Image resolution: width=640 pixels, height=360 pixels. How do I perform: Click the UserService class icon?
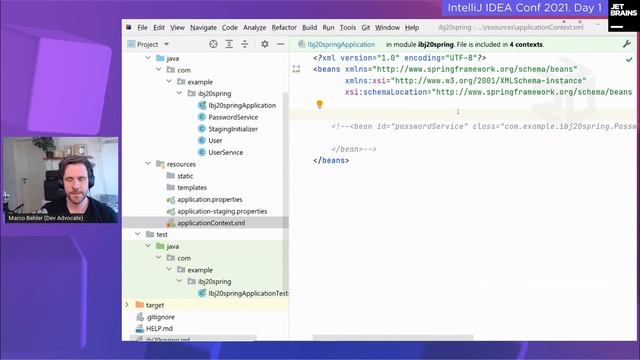[202, 152]
